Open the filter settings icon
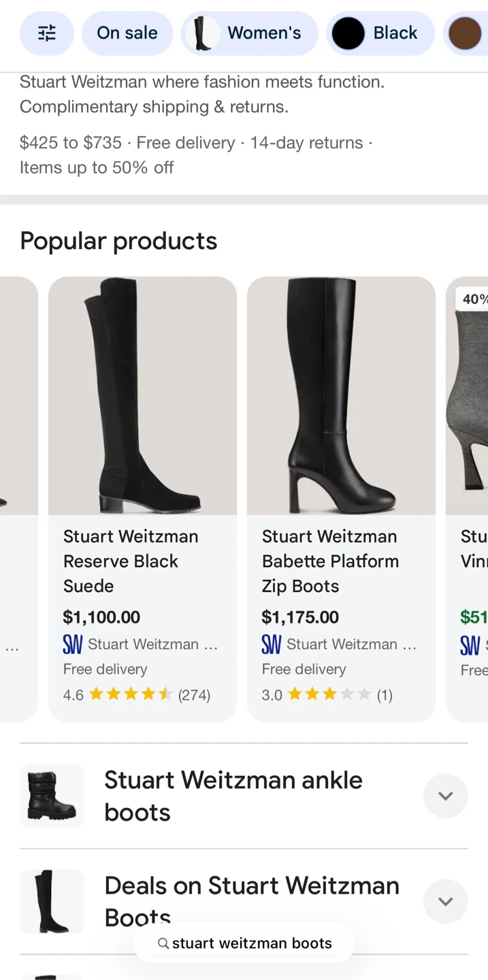488x980 pixels. pos(46,33)
